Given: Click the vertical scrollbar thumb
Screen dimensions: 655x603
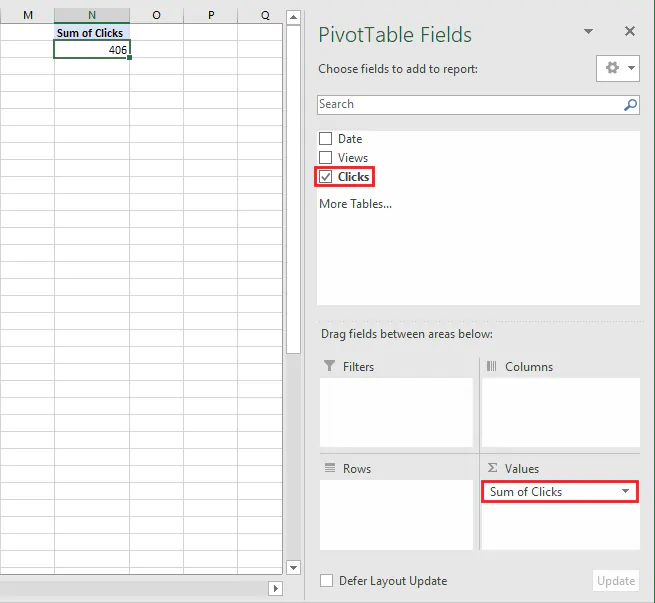Looking at the screenshot, I should (x=293, y=189).
